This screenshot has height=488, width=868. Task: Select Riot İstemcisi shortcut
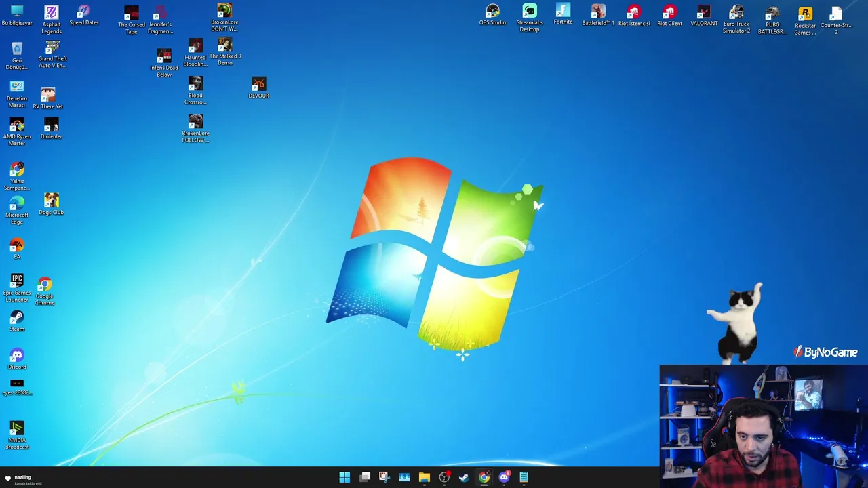[634, 16]
